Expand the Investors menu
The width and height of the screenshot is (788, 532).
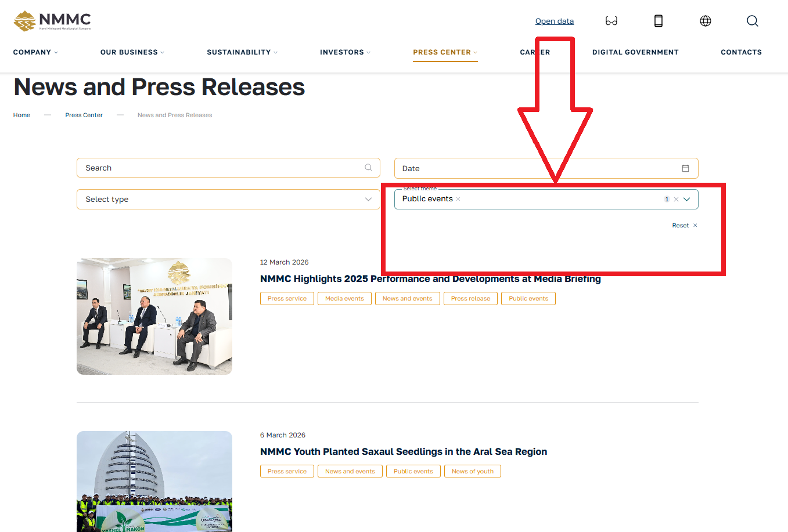point(345,52)
